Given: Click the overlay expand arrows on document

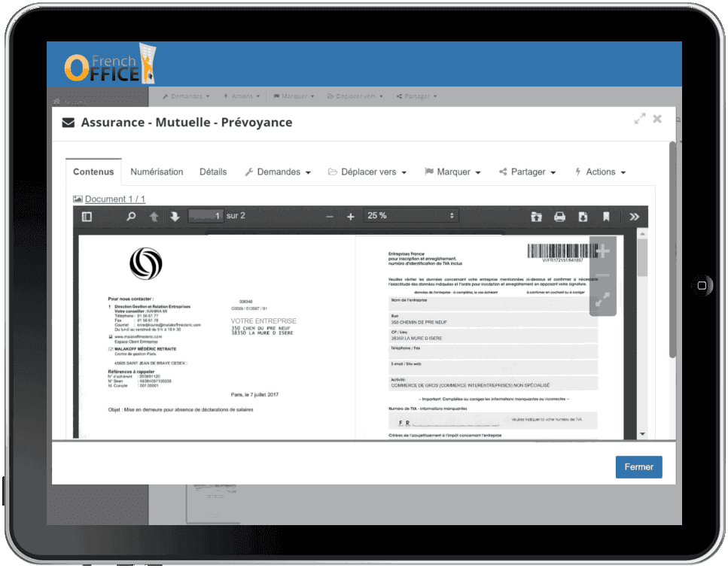Looking at the screenshot, I should (x=602, y=299).
